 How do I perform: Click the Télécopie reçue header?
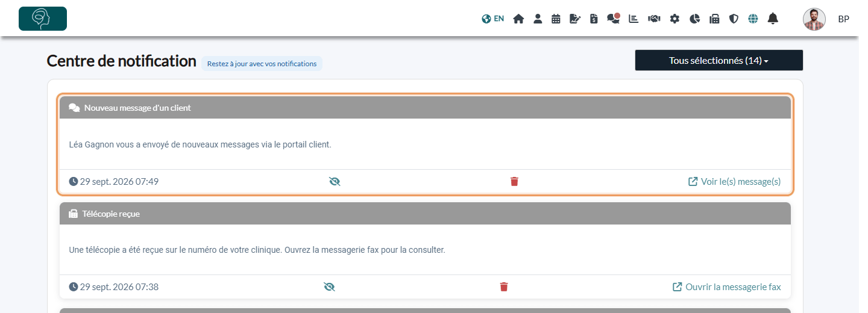coord(425,214)
